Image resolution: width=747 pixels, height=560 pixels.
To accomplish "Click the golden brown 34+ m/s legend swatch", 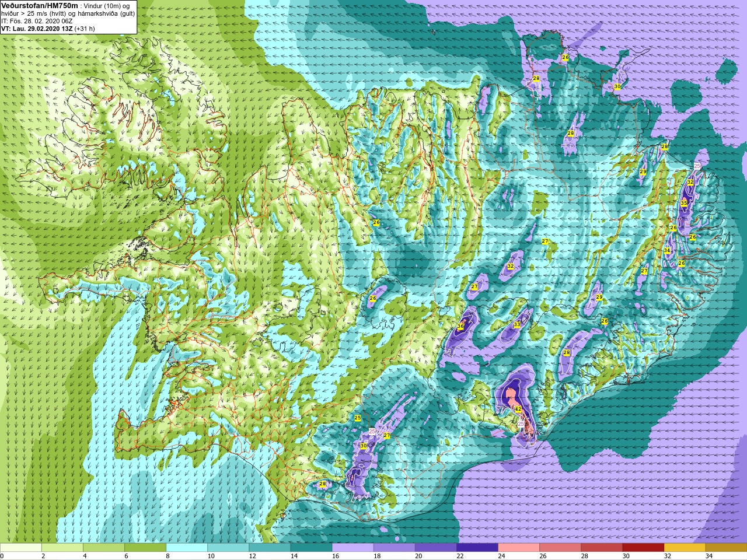I will (725, 548).
